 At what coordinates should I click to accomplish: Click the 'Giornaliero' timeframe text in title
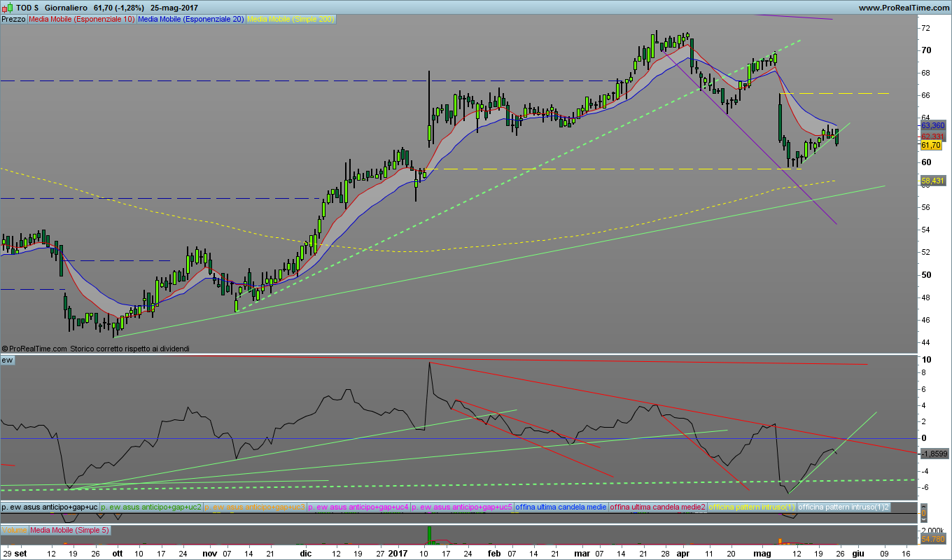pyautogui.click(x=65, y=7)
